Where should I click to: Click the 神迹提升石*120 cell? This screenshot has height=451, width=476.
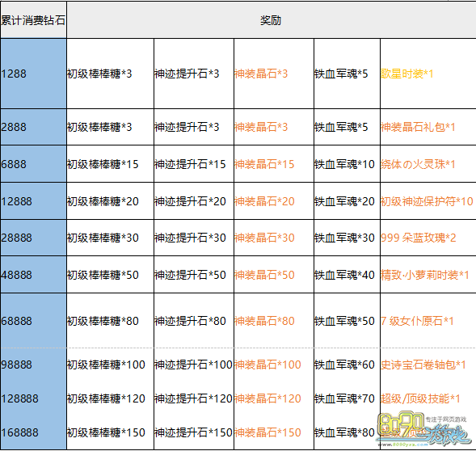[194, 398]
